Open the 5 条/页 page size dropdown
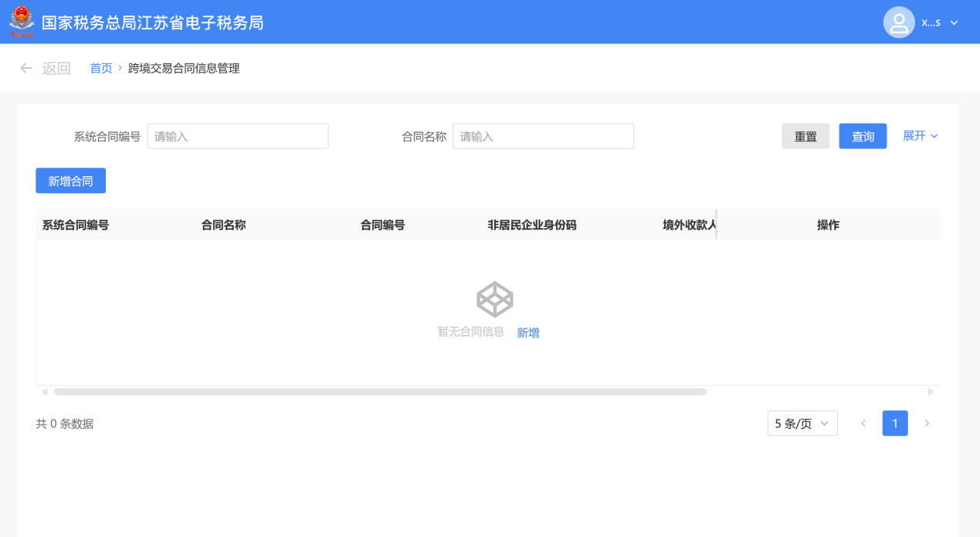This screenshot has width=980, height=537. click(x=802, y=423)
